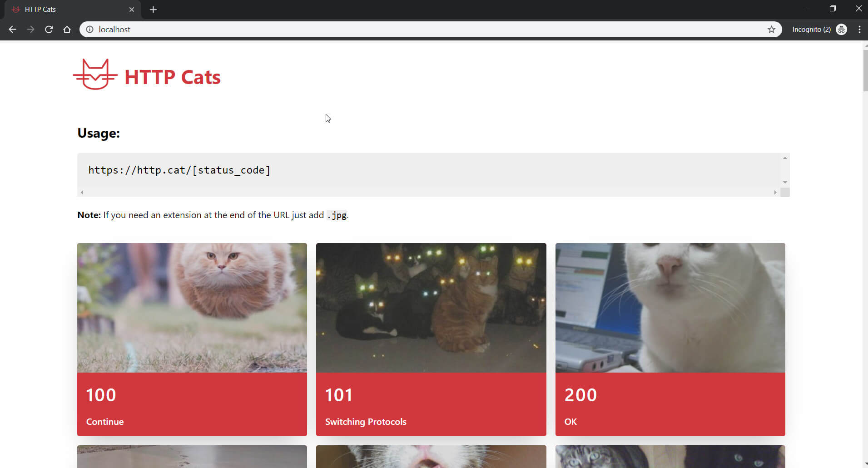
Task: Click the browser forward arrow
Action: click(x=30, y=30)
